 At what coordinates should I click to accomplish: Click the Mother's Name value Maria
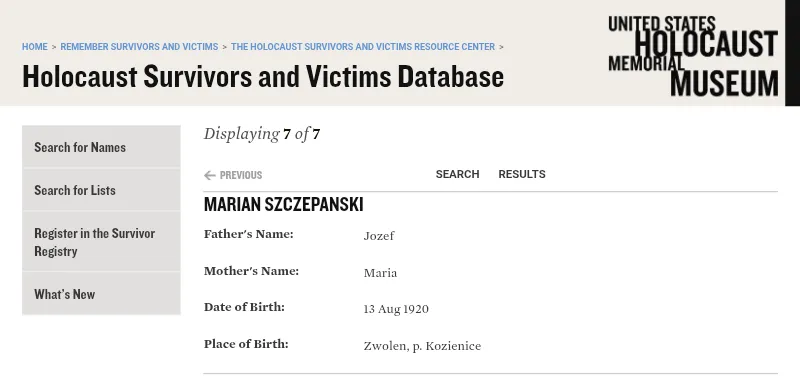point(380,273)
